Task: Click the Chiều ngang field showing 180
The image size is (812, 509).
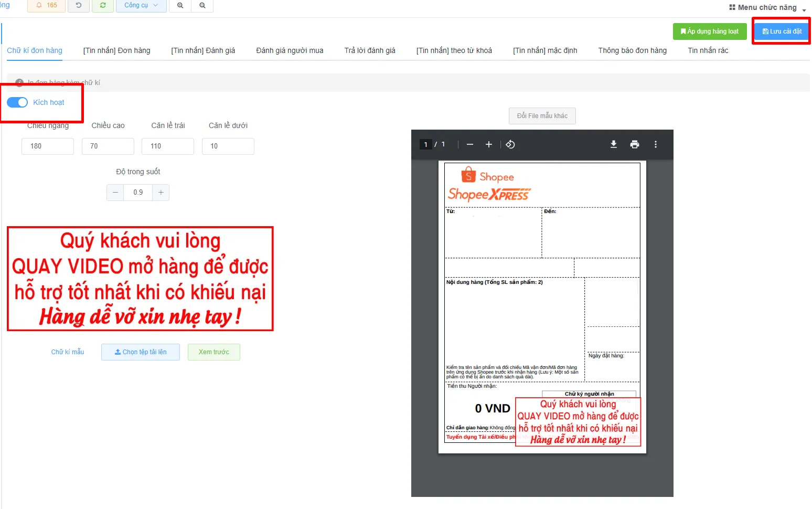Action: (48, 146)
